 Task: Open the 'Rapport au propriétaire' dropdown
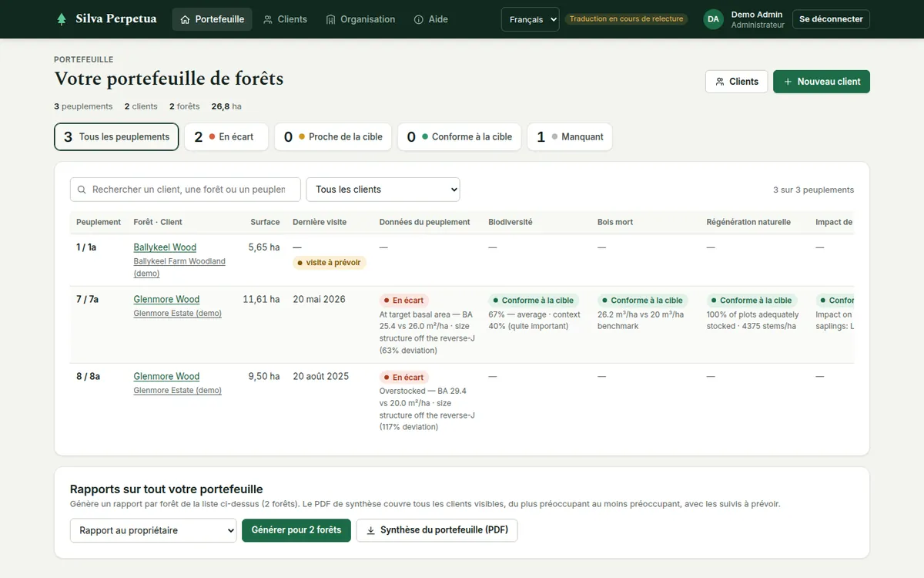point(153,530)
